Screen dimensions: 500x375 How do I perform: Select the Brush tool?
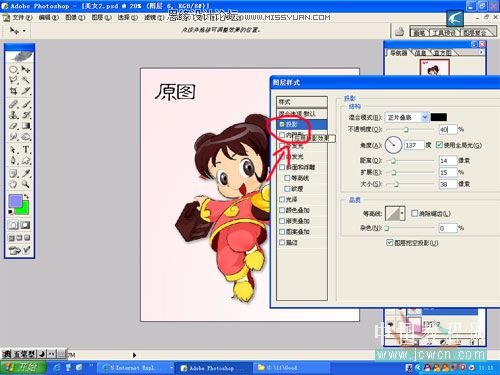click(26, 104)
